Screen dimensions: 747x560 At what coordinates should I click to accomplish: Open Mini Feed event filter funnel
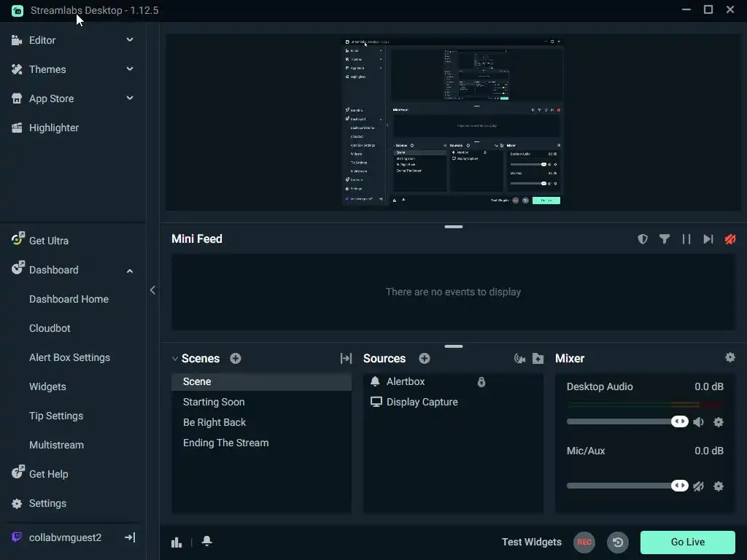[x=665, y=239]
